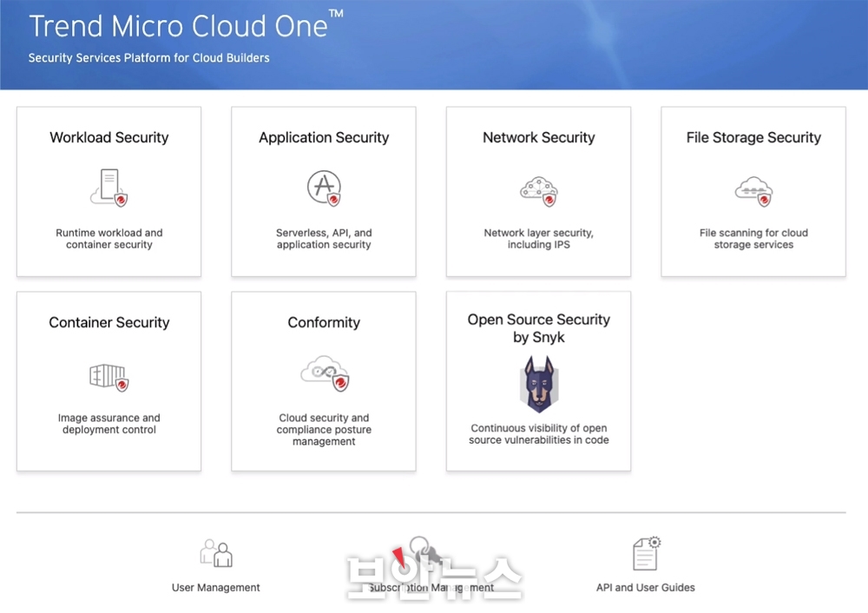
Task: Click "Security Services Platform for Cloud Builders" subtitle
Action: (x=149, y=58)
